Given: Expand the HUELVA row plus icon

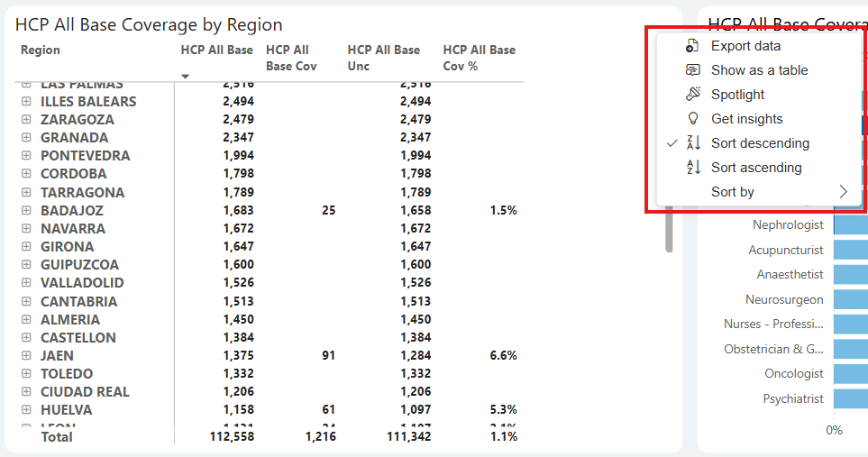Looking at the screenshot, I should coord(26,410).
